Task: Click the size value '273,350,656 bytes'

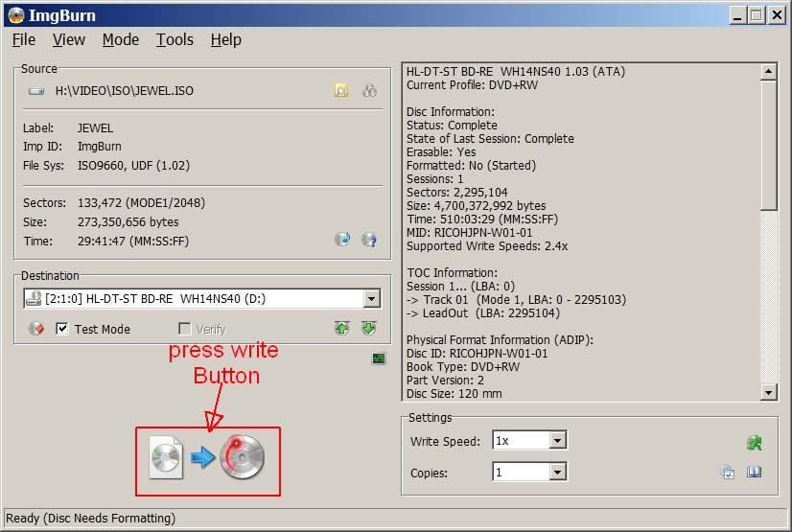Action: point(128,222)
